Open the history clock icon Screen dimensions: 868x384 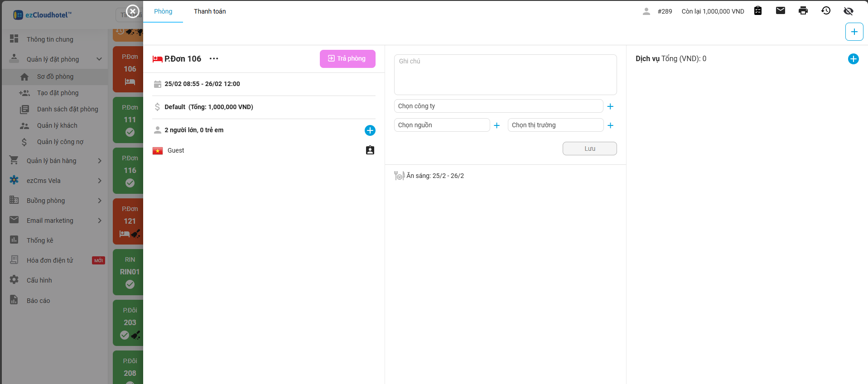pos(825,11)
